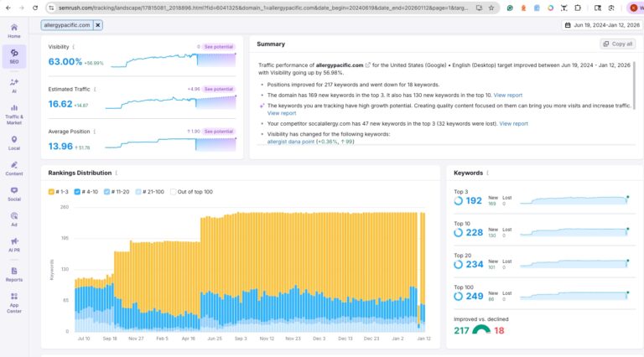644x357 pixels.
Task: Open View report for growth potential keywords
Action: tap(282, 113)
